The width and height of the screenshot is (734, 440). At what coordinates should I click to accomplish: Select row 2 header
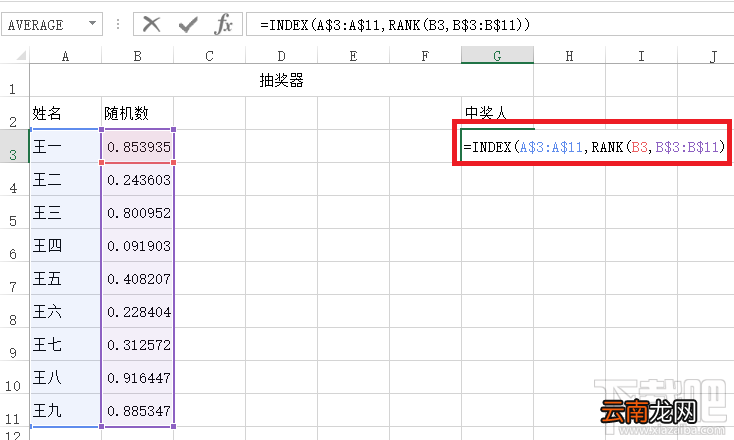[x=13, y=113]
